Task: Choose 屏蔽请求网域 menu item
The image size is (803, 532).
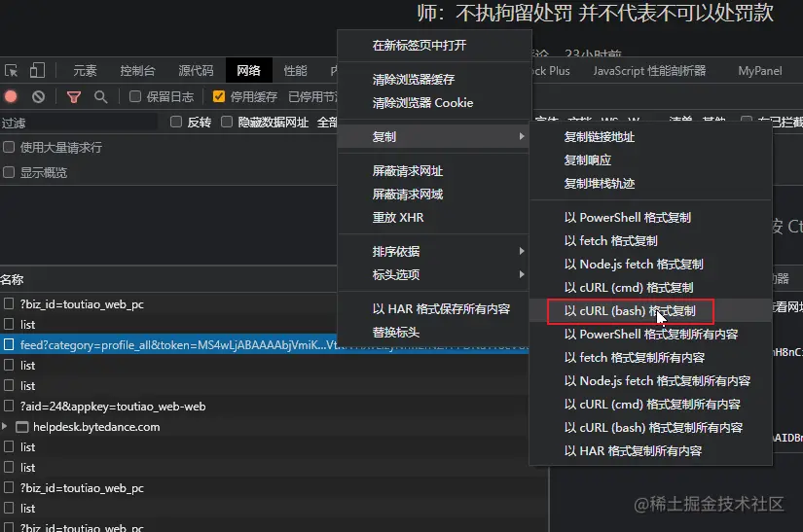Action: pyautogui.click(x=433, y=195)
